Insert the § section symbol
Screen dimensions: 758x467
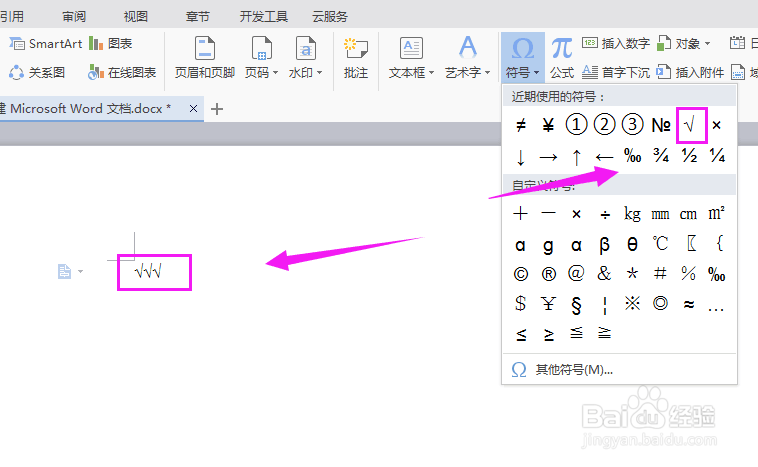[x=576, y=305]
